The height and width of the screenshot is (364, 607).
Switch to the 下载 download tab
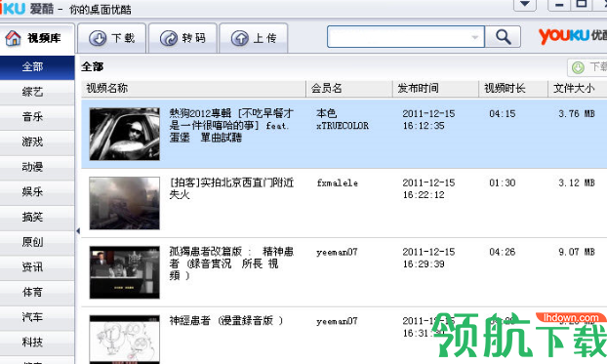tap(112, 38)
